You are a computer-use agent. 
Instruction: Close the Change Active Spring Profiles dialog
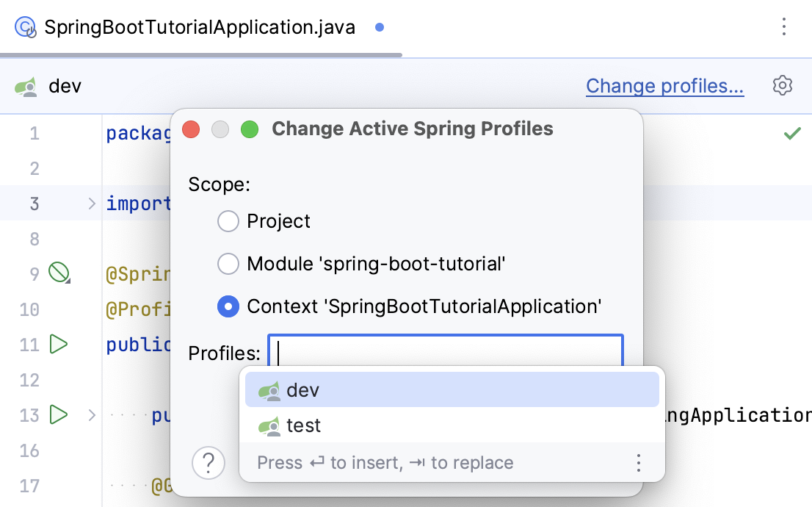(x=191, y=130)
